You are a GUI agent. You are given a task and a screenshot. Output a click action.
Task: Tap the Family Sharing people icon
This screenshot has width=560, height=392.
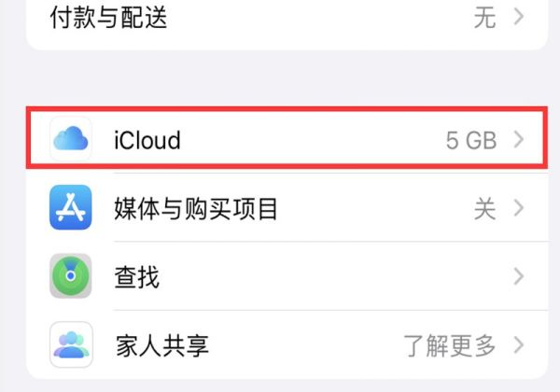tap(71, 344)
